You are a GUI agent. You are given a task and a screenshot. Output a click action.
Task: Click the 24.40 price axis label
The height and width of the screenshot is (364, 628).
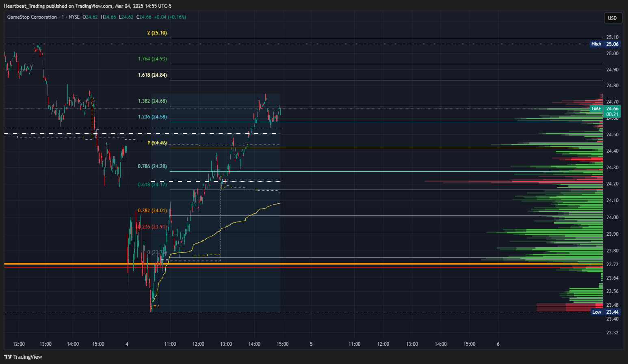click(612, 151)
